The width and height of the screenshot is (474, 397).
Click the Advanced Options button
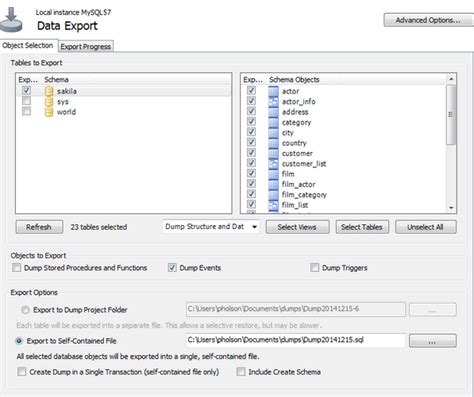(428, 20)
